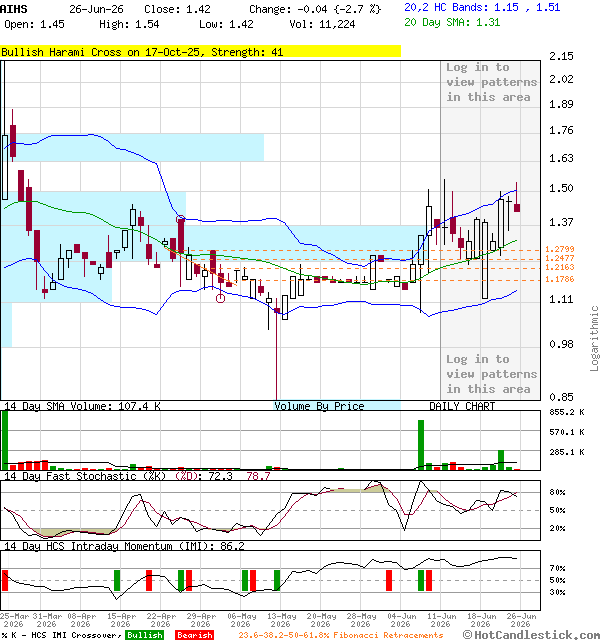Image resolution: width=600 pixels, height=640 pixels.
Task: Click the Bullish Harami Cross yellow banner
Action: pos(200,52)
